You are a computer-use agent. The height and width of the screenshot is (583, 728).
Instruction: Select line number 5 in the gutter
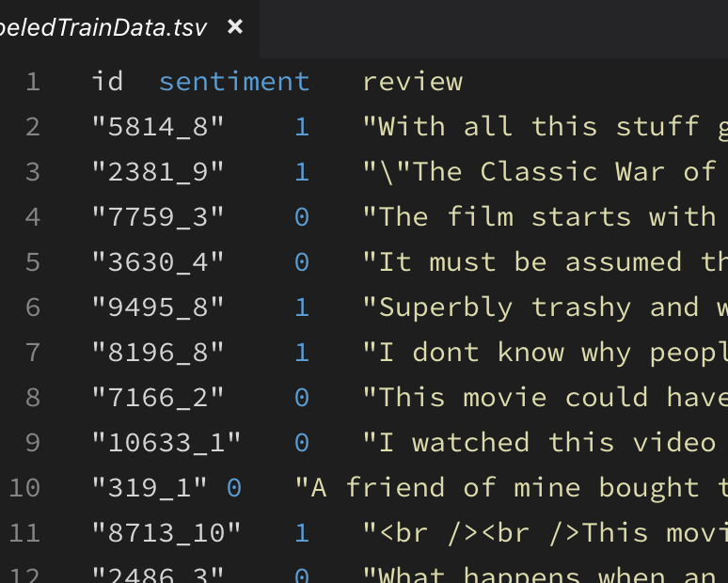[33, 262]
